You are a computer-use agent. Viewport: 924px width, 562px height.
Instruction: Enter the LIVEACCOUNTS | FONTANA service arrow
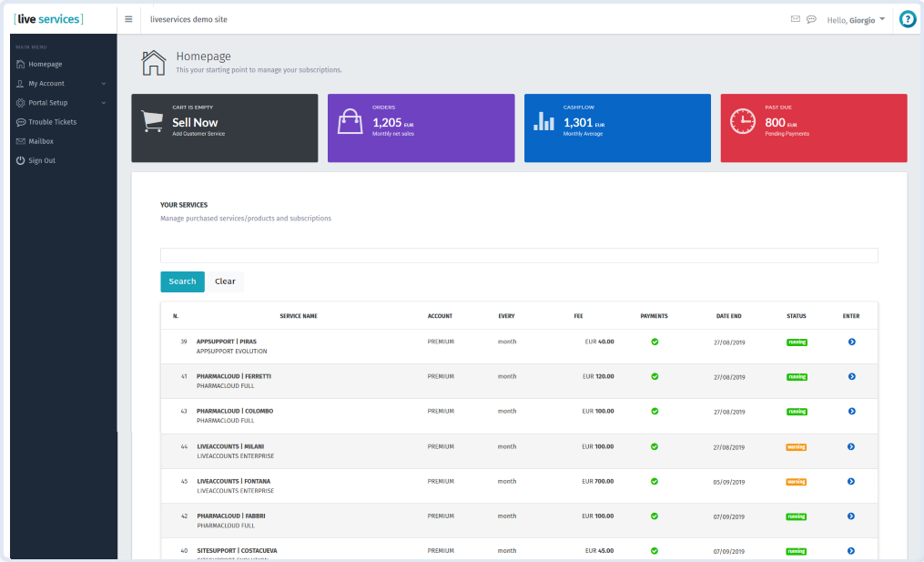click(851, 481)
